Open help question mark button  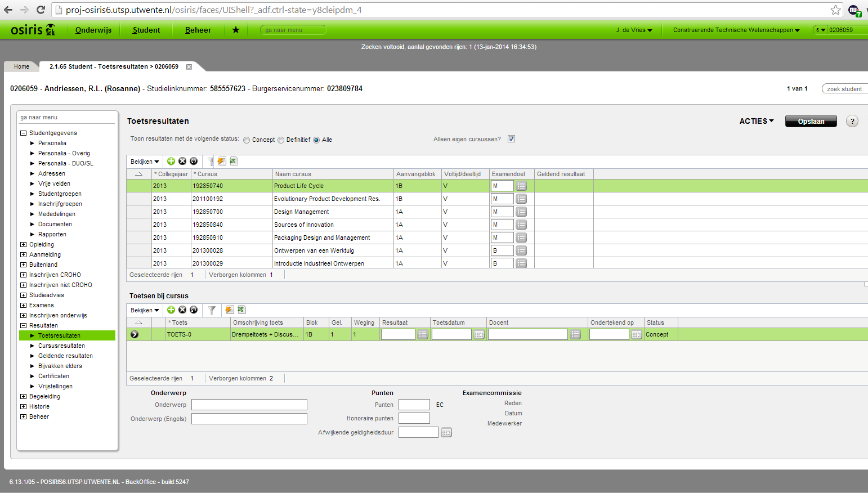tap(852, 121)
